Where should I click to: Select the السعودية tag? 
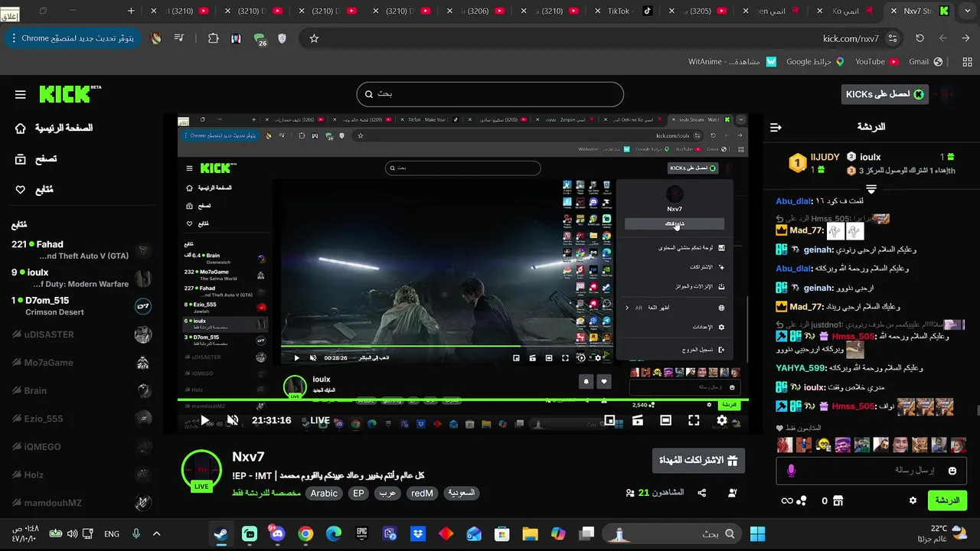pos(461,494)
